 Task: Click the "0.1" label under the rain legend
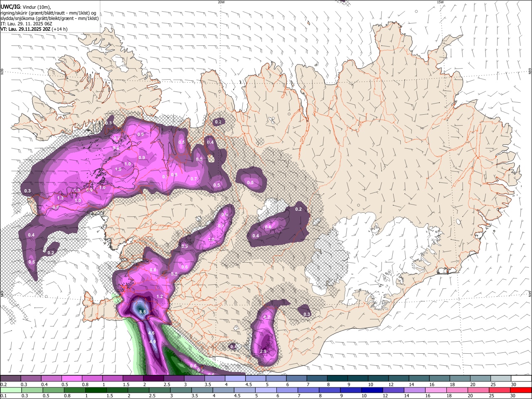[3, 396]
